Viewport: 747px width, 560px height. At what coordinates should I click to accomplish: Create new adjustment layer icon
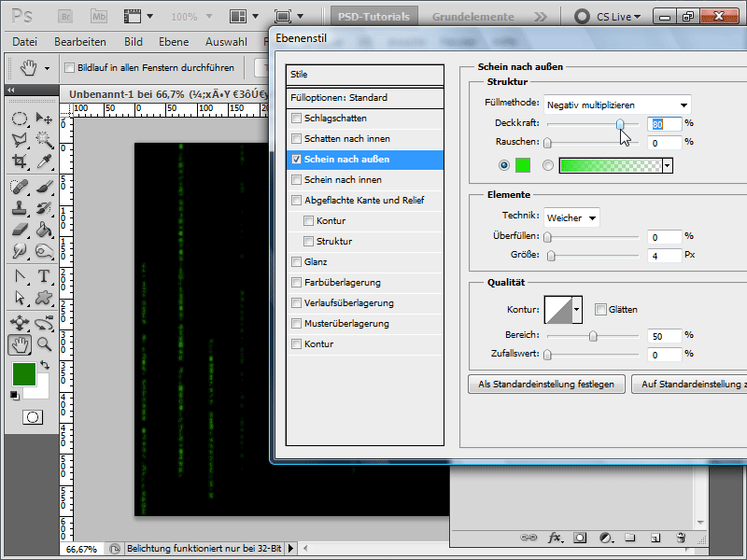click(605, 538)
